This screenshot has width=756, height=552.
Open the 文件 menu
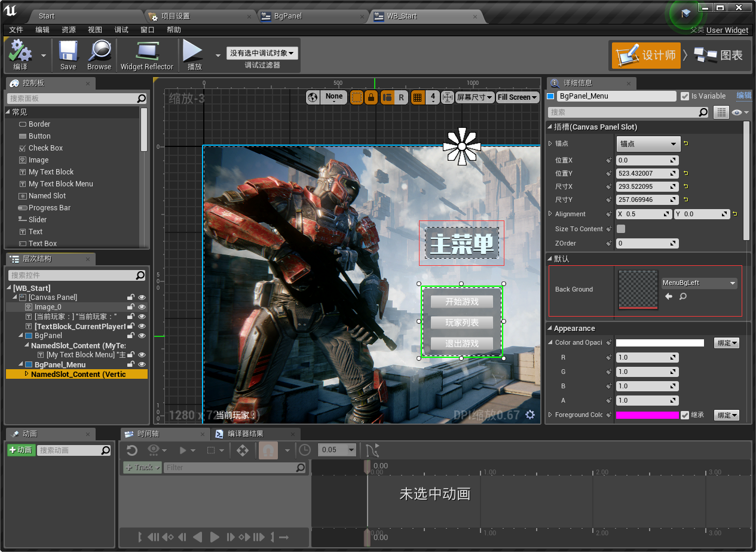coord(16,30)
